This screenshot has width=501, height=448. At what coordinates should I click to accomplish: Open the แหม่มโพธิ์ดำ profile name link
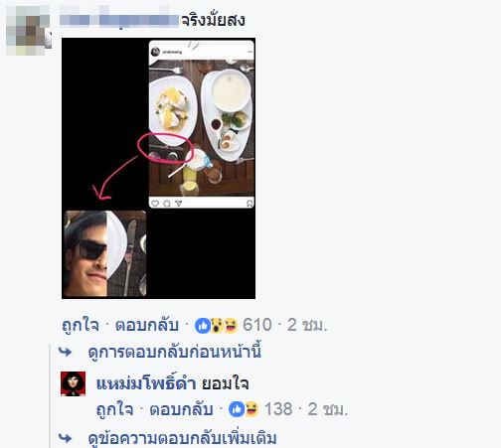[145, 383]
